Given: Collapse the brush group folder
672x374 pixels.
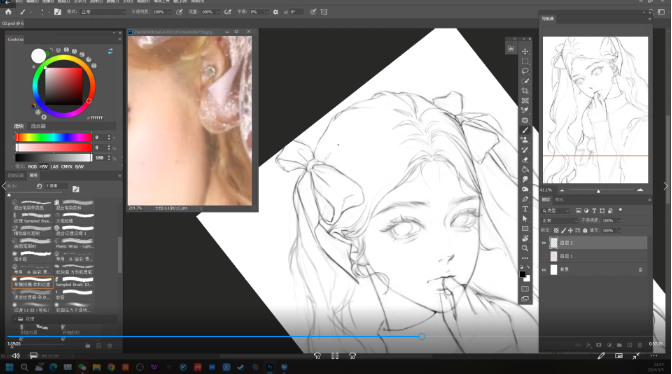Looking at the screenshot, I should (15, 319).
